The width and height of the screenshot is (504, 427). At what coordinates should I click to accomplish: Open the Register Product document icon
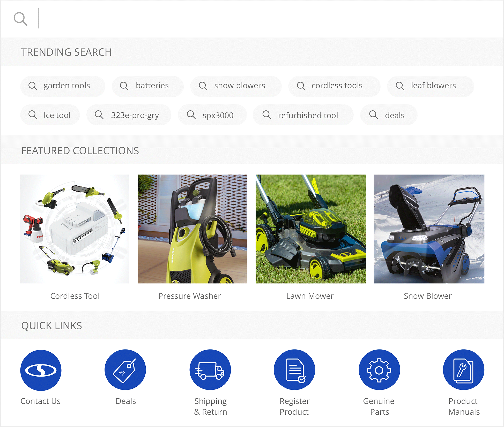(294, 370)
